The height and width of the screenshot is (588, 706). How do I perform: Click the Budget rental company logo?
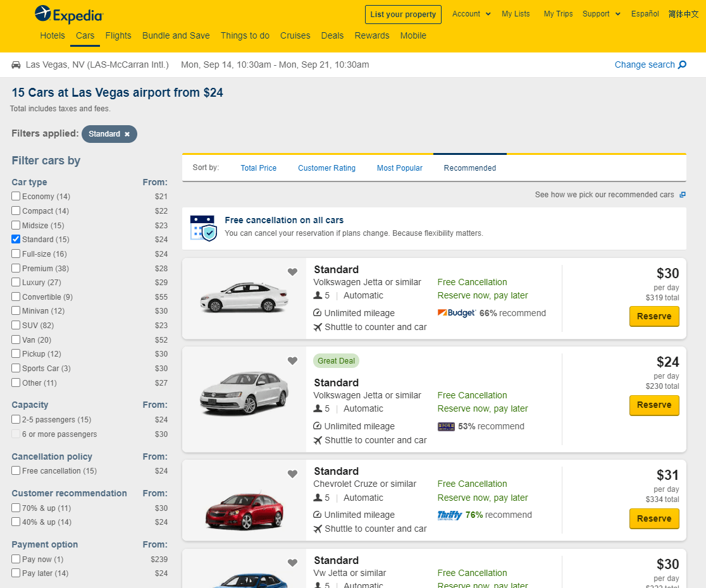457,312
